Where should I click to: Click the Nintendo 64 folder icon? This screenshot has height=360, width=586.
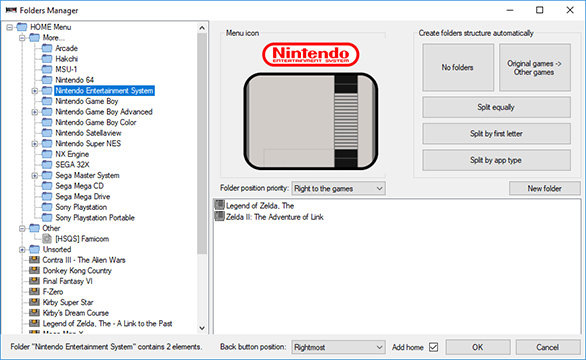point(47,80)
